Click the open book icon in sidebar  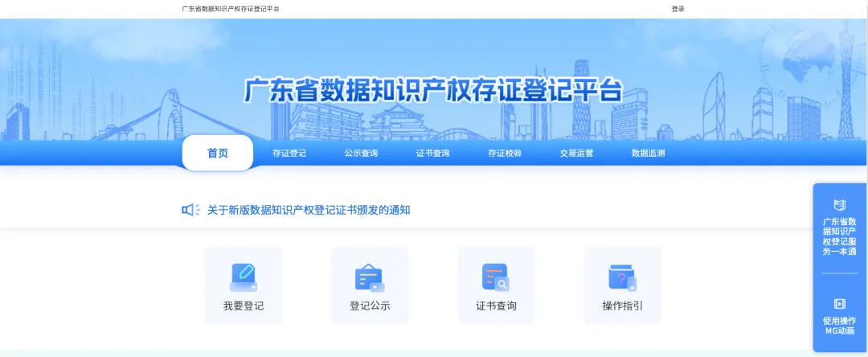[840, 205]
